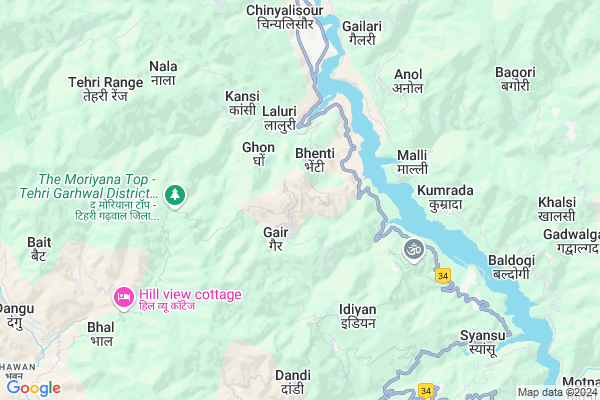Select the Baldogi village label
This screenshot has height=400, width=600.
512,267
